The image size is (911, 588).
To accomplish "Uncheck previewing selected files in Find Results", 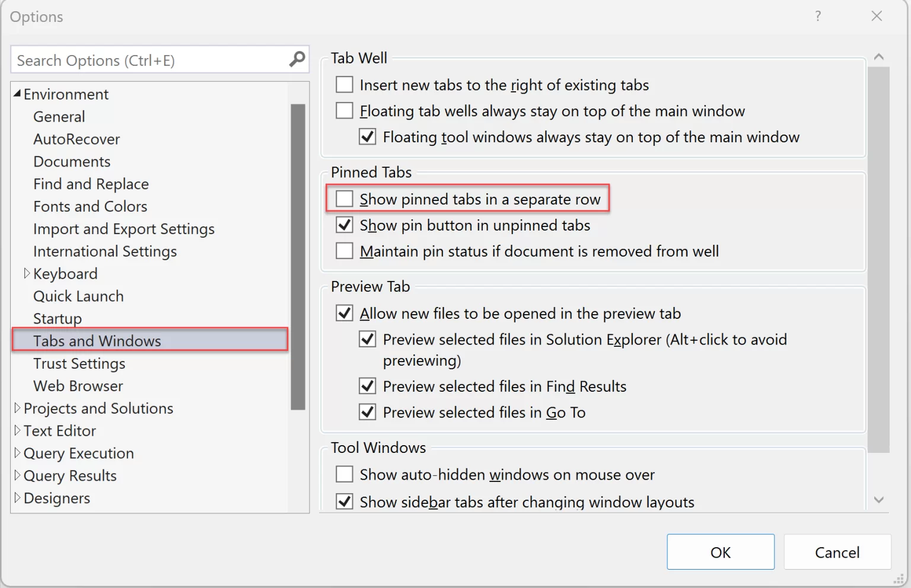I will pos(367,386).
